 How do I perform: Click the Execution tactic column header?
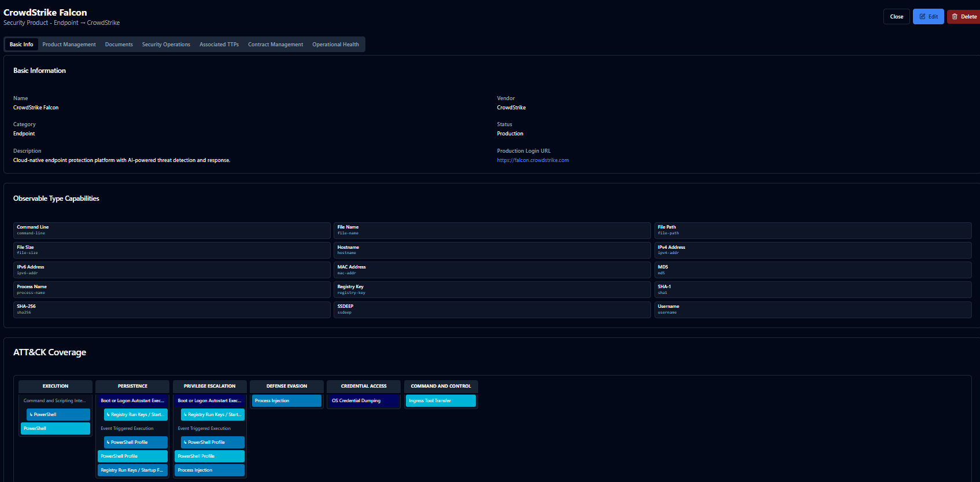click(56, 386)
